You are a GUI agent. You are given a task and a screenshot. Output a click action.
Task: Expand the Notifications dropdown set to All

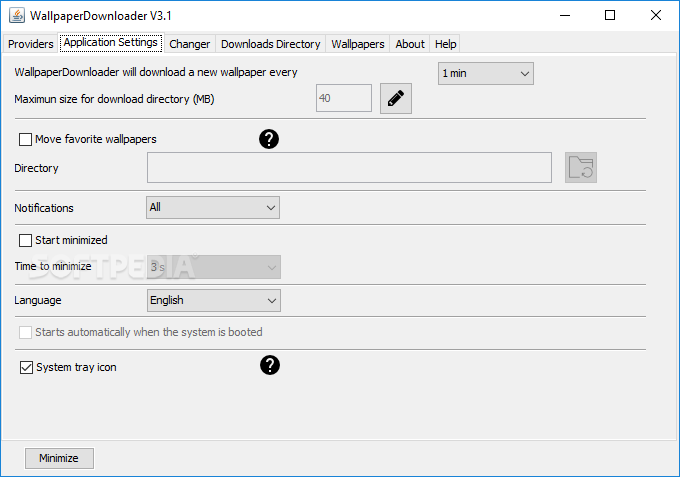coord(213,207)
